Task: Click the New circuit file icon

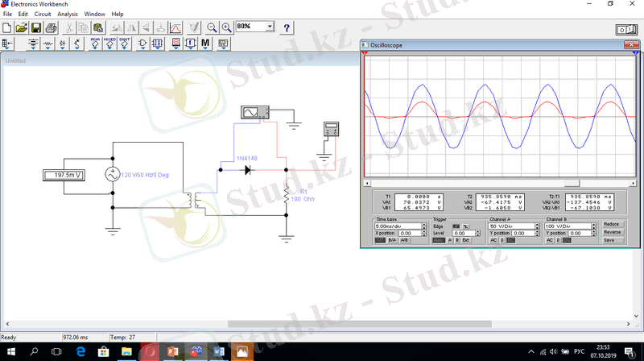Action: (7, 27)
